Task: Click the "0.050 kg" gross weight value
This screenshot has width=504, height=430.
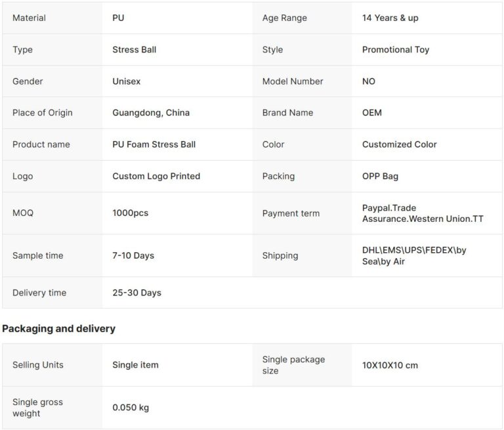Action: click(131, 408)
